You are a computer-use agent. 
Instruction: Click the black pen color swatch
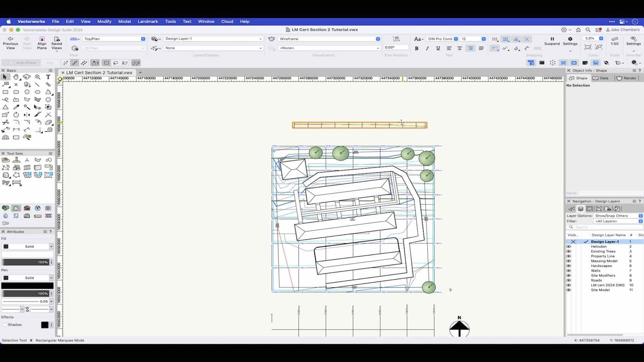[x=27, y=286]
